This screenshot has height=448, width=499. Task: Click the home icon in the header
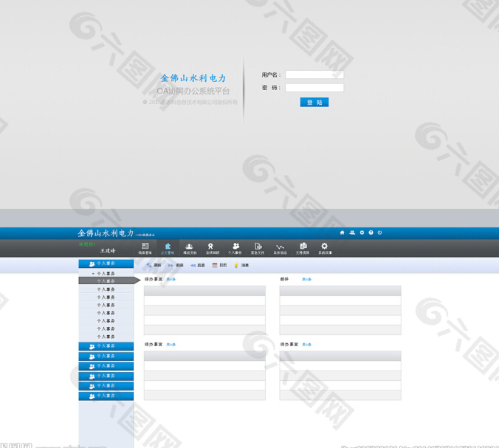click(342, 232)
